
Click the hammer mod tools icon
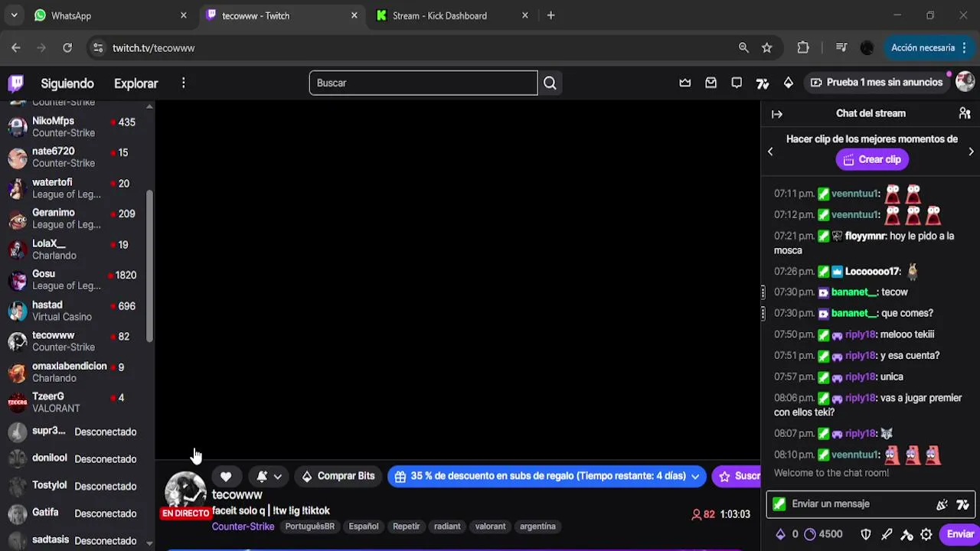tap(906, 534)
